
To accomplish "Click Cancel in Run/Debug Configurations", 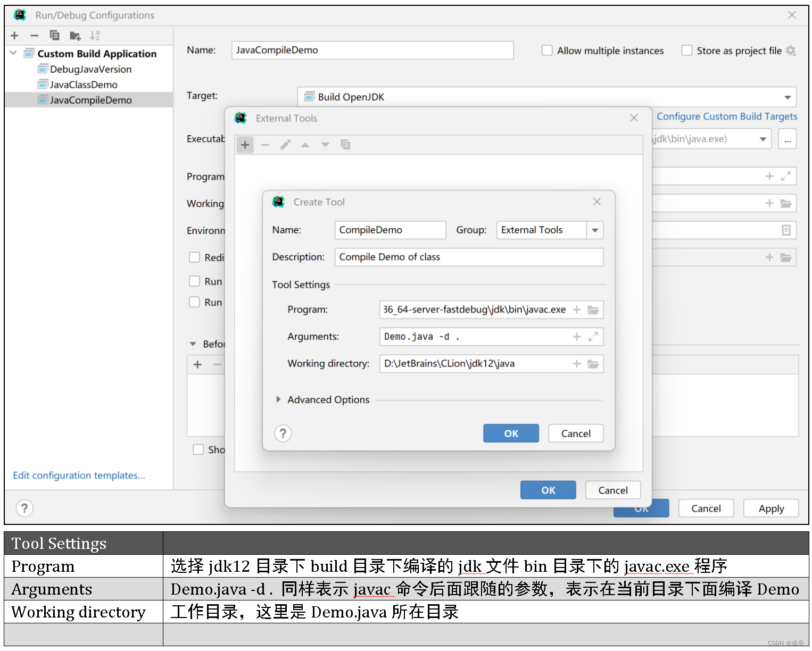I will point(706,508).
